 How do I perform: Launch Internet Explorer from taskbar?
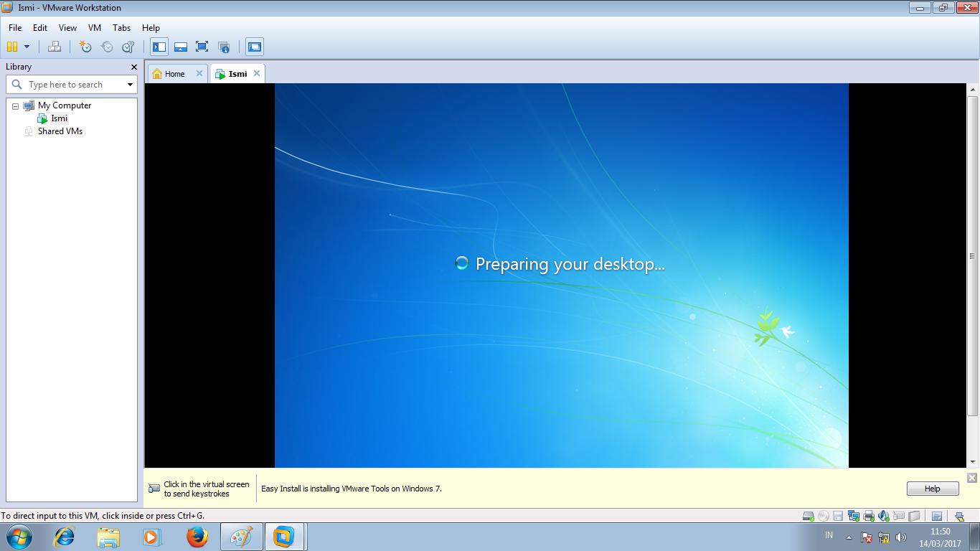pos(65,537)
